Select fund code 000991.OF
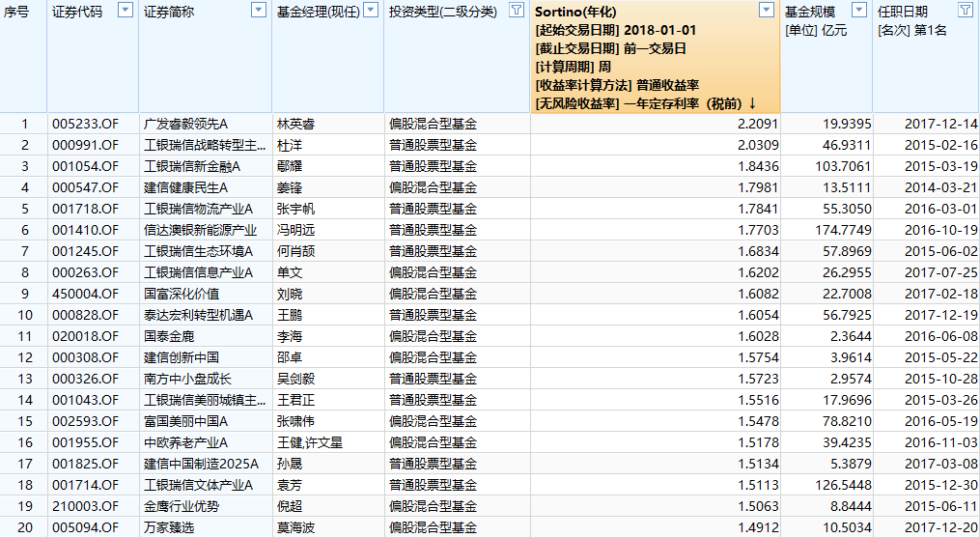This screenshot has height=538, width=980. coord(85,145)
